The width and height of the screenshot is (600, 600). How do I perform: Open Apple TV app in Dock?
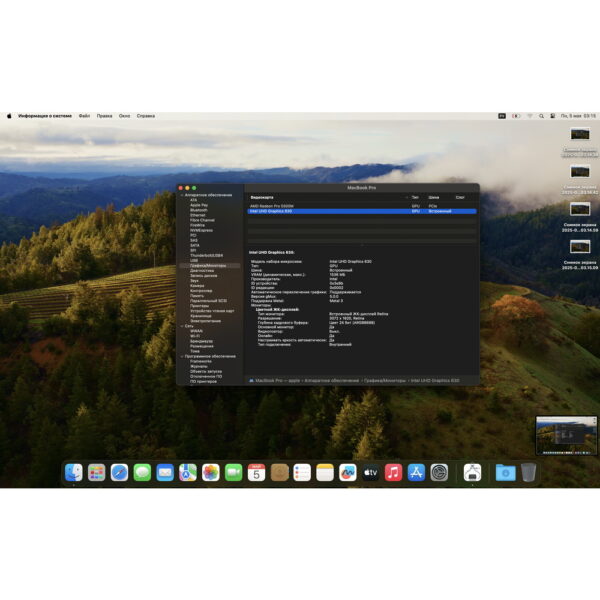[x=370, y=472]
